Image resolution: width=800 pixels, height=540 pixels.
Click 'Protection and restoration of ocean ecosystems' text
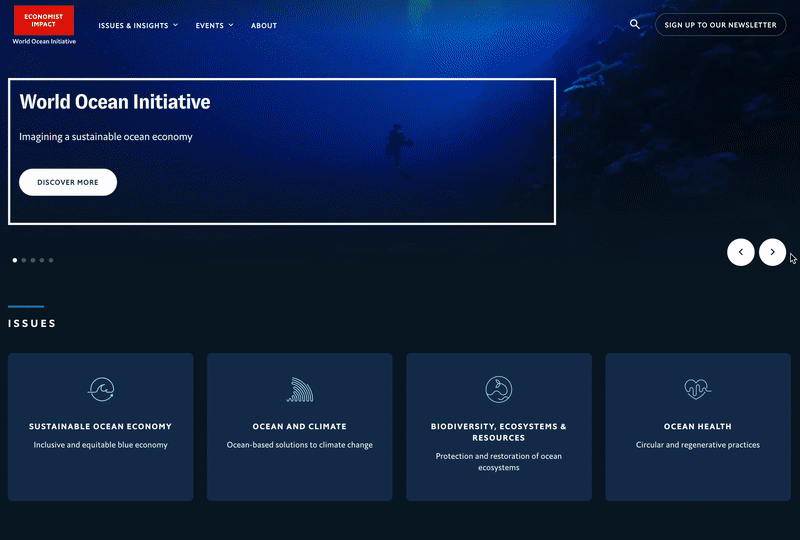click(x=498, y=462)
